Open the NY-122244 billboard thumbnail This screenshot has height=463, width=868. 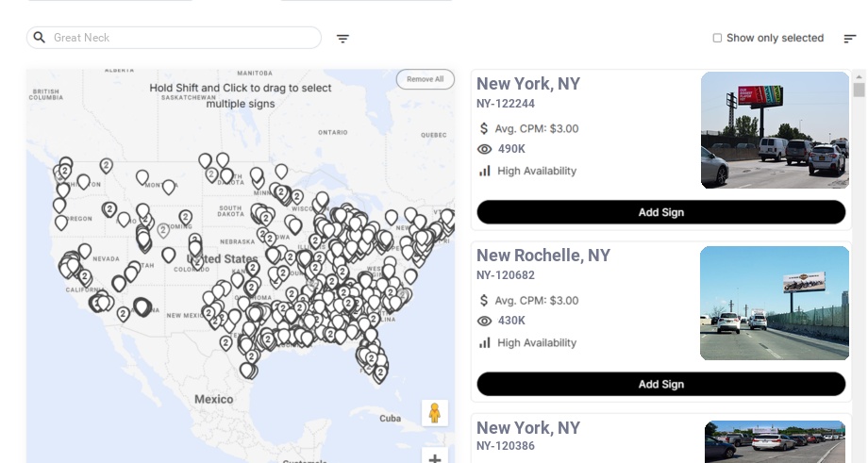click(x=775, y=130)
